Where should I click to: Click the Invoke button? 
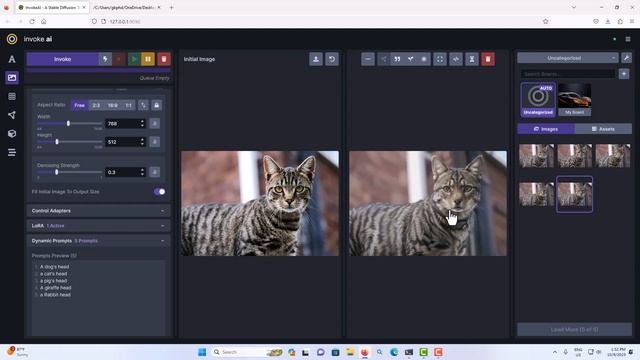pos(62,59)
